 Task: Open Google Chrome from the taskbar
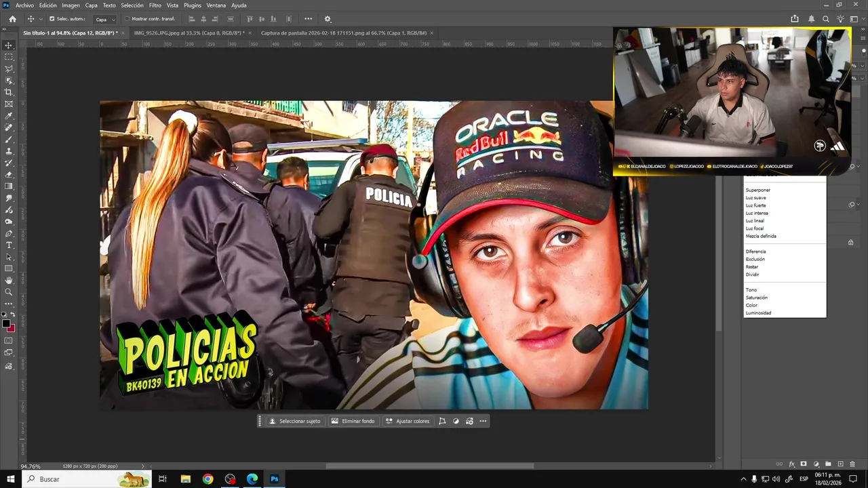[x=208, y=479]
